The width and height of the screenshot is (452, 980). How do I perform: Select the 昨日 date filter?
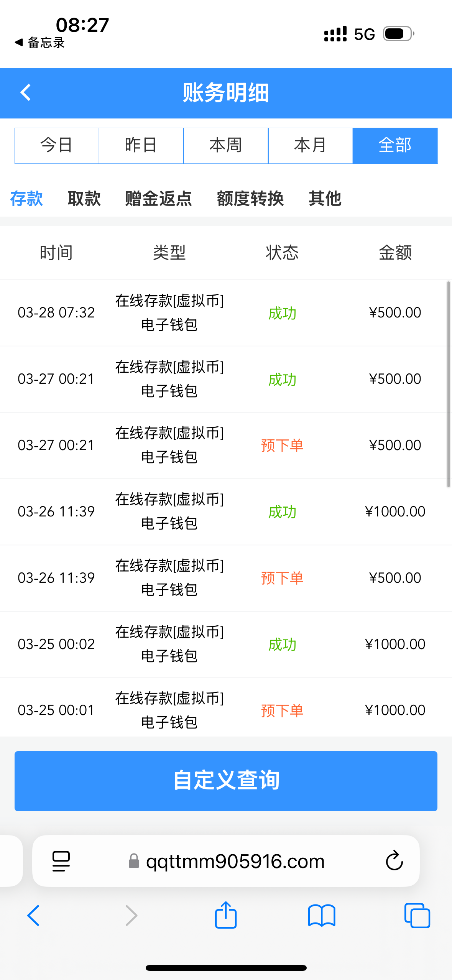pos(141,146)
